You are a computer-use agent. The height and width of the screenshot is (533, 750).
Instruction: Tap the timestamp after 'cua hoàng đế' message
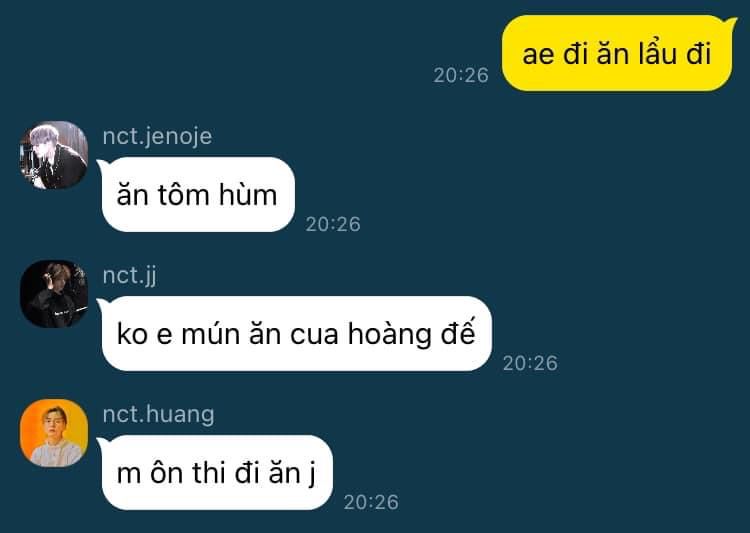[530, 363]
